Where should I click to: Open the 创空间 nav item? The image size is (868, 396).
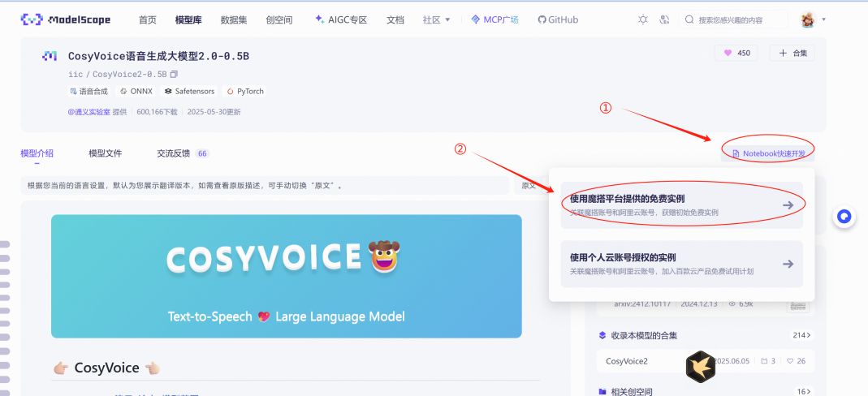tap(279, 20)
